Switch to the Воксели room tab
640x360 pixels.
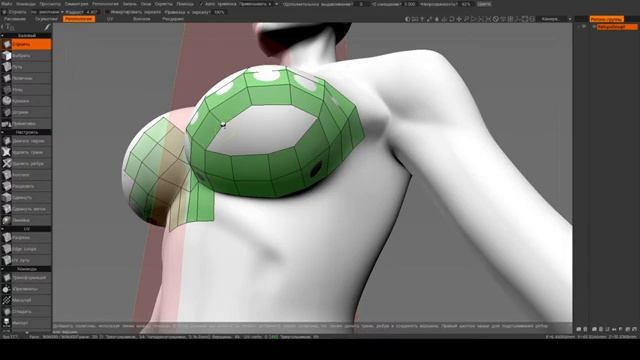(x=142, y=19)
